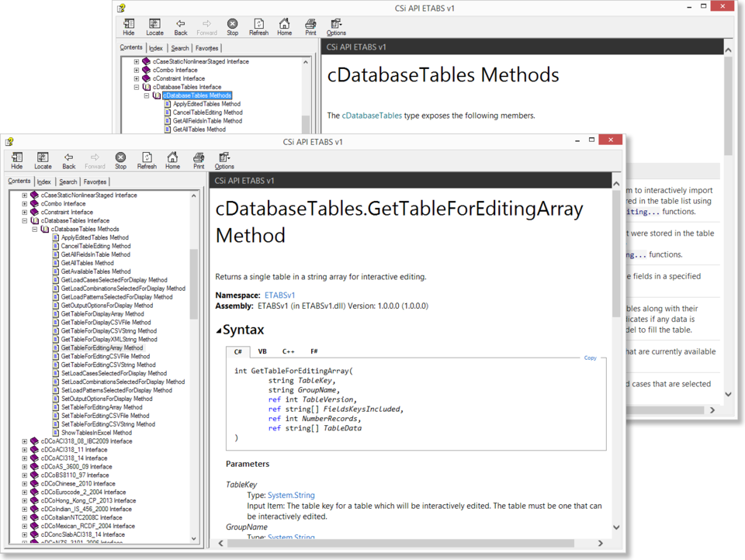This screenshot has height=560, width=745.
Task: Open System.String link under TableKey
Action: [x=291, y=495]
